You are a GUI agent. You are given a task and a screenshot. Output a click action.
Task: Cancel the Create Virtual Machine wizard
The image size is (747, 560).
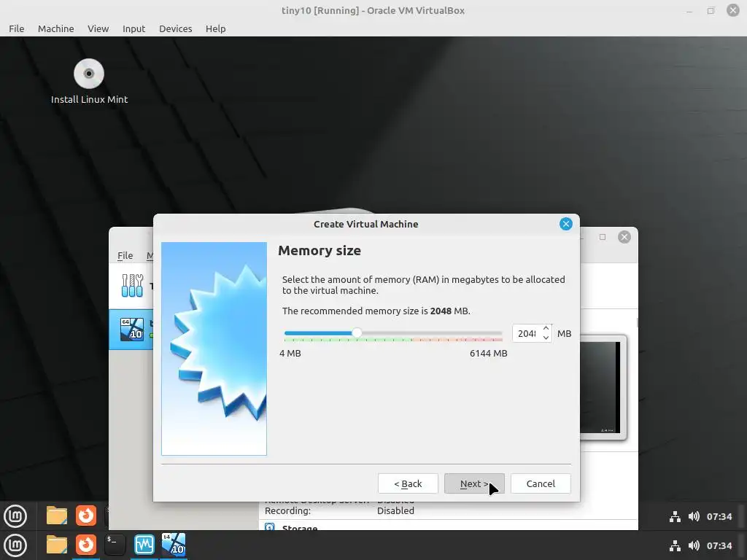pyautogui.click(x=541, y=483)
